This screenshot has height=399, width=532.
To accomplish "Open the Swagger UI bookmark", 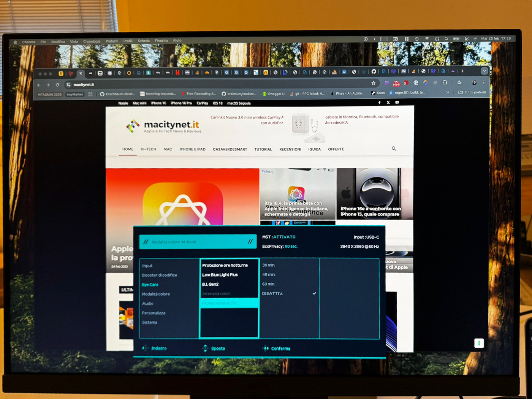I will [x=274, y=94].
